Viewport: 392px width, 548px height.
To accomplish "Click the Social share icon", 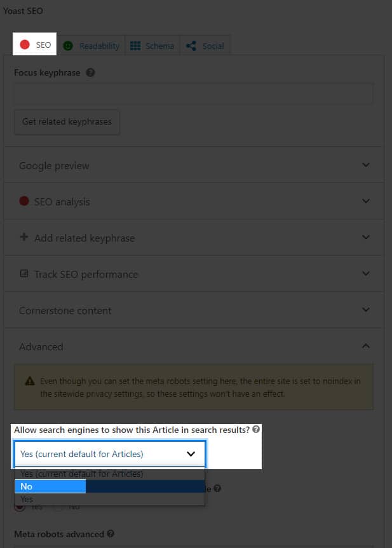I will [191, 46].
